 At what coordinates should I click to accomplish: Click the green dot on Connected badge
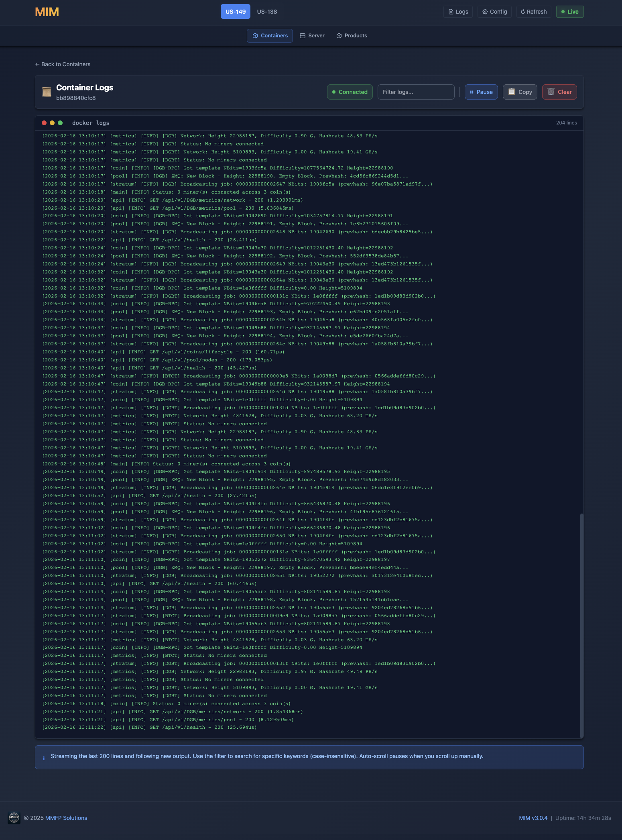[334, 92]
